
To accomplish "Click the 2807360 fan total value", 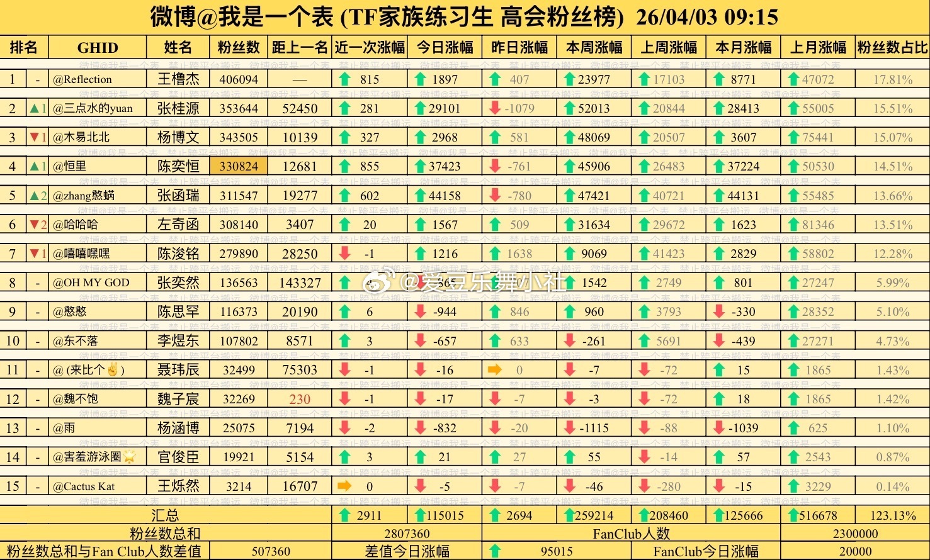I will tap(407, 534).
